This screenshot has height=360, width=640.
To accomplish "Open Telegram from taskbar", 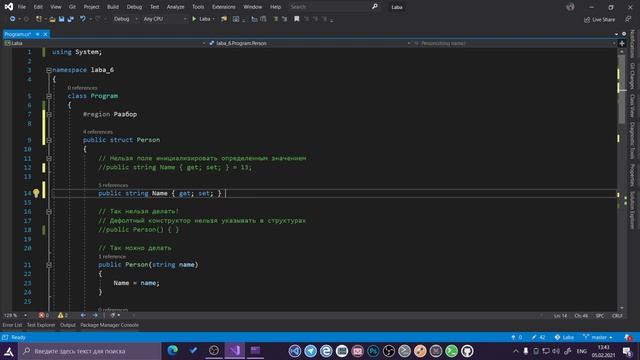I will [310, 351].
